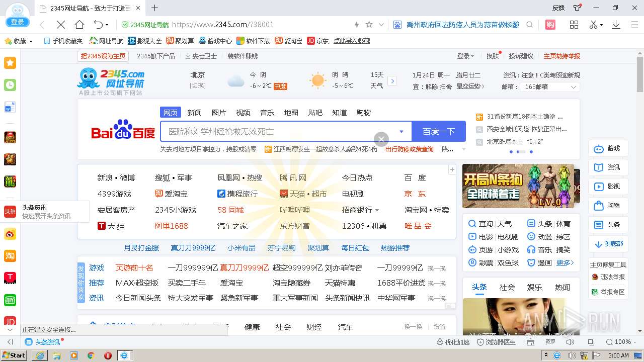Open the apps grid toolbar icon
Screen dimensions: 644x362
coord(574,25)
